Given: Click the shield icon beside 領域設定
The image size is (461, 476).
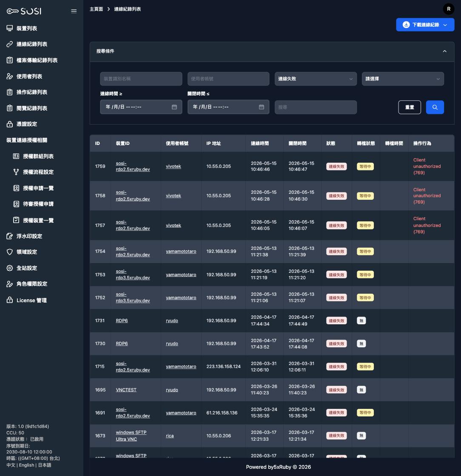Looking at the screenshot, I should (x=10, y=252).
